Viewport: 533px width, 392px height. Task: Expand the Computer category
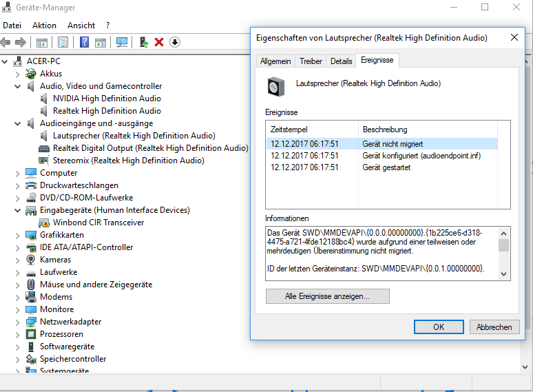click(x=18, y=174)
